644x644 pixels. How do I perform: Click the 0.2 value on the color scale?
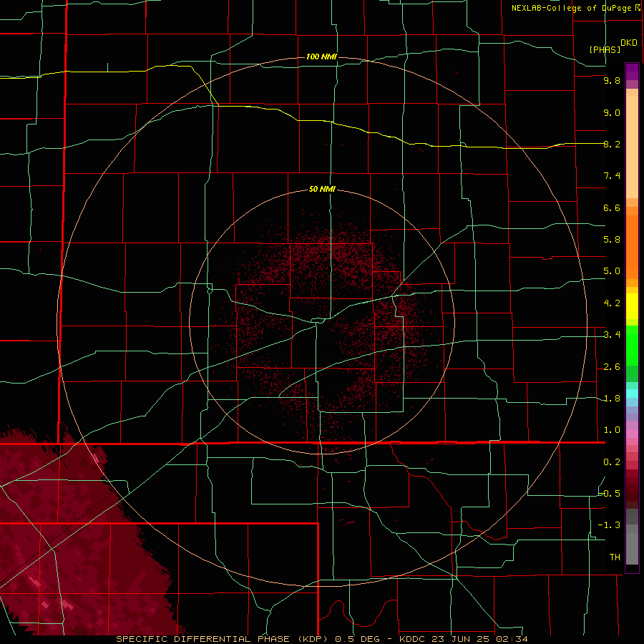tap(612, 462)
